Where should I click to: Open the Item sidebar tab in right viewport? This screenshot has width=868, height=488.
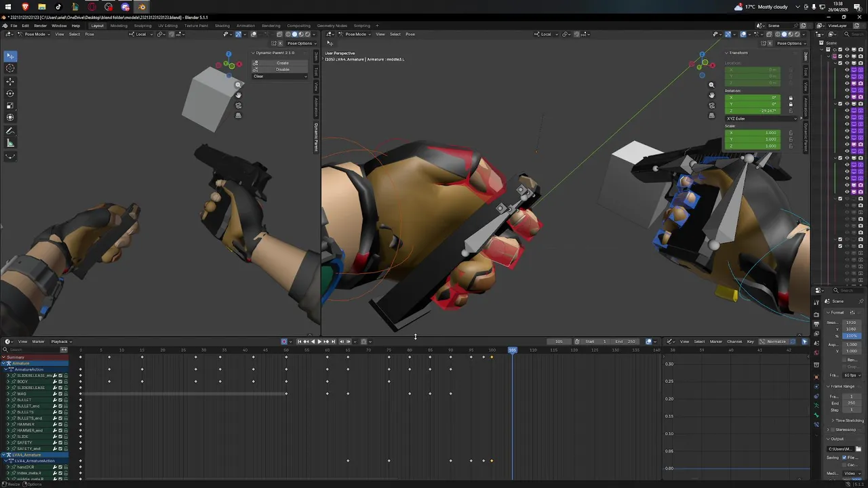click(806, 56)
